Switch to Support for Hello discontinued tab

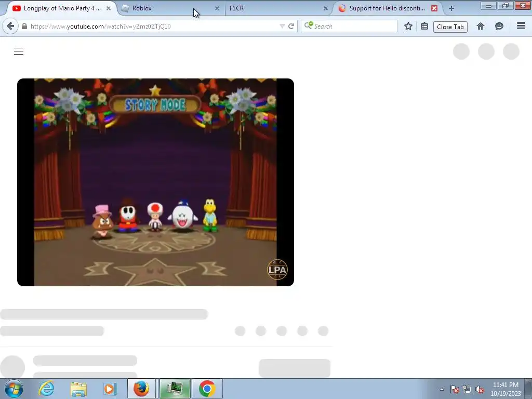click(x=387, y=8)
